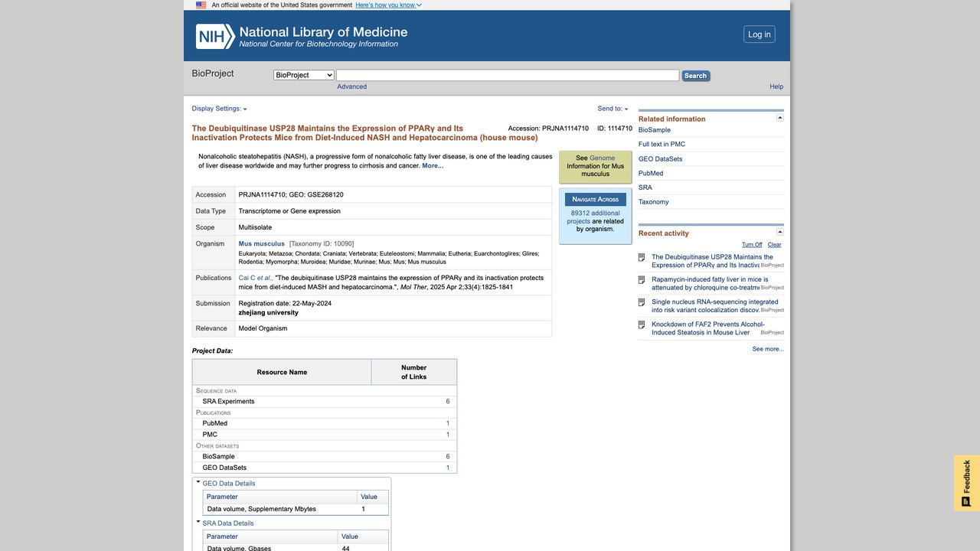Viewport: 980px width, 551px height.
Task: Open BioSample under Related information
Action: [x=655, y=130]
